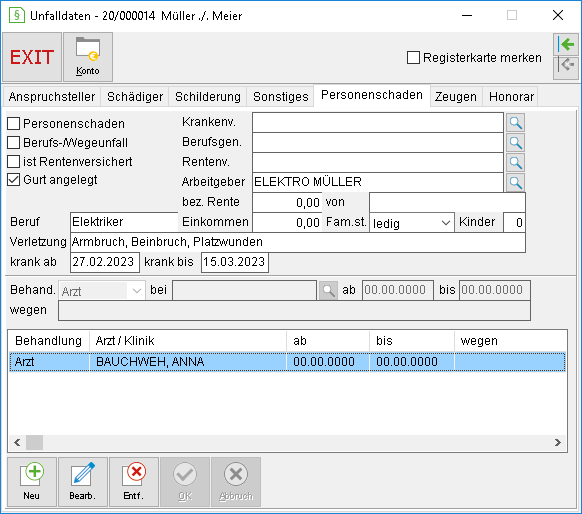Expand the Fam.st. ledig dropdown
This screenshot has height=514, width=582.
tap(412, 223)
